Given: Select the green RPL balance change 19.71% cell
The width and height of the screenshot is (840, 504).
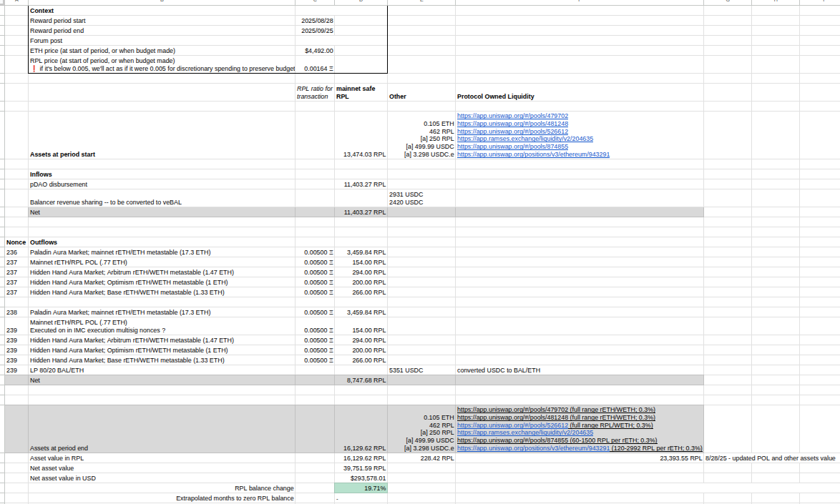Looking at the screenshot, I should pos(361,488).
